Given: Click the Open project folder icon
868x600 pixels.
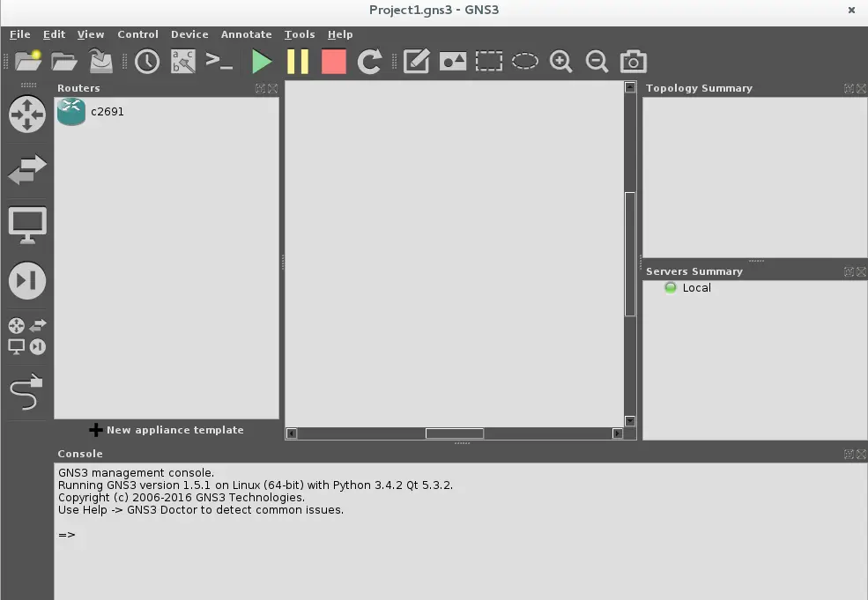Looking at the screenshot, I should (64, 61).
